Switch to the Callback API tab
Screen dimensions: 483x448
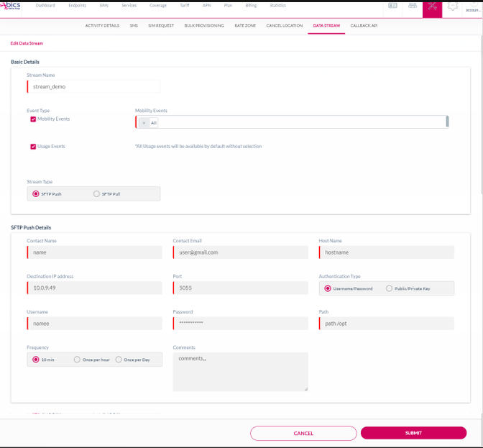coord(364,25)
